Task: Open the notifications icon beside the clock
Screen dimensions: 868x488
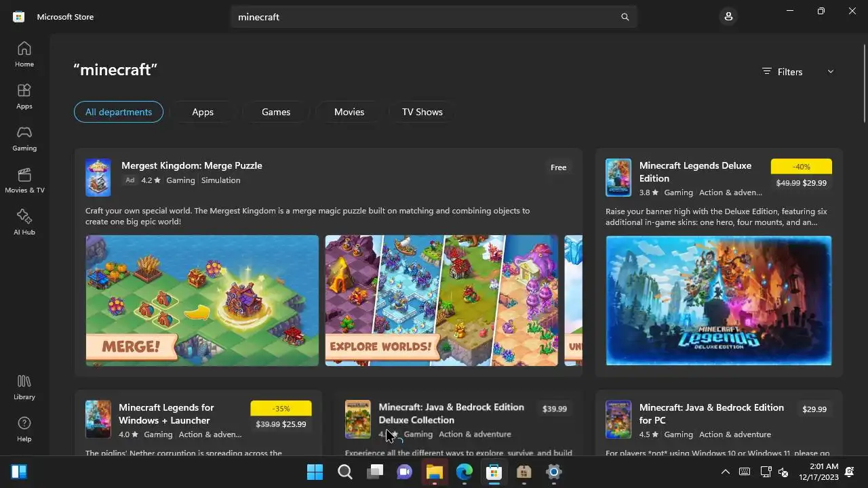Action: click(x=850, y=472)
